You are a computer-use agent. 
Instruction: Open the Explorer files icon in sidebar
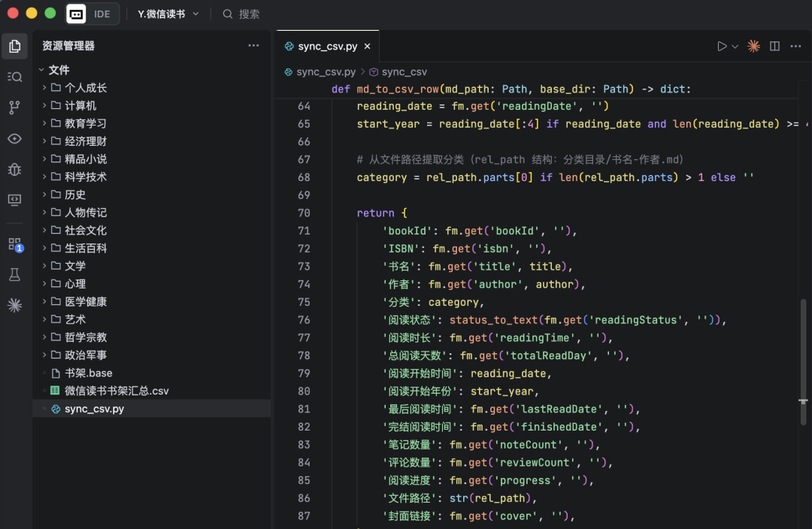pyautogui.click(x=14, y=47)
